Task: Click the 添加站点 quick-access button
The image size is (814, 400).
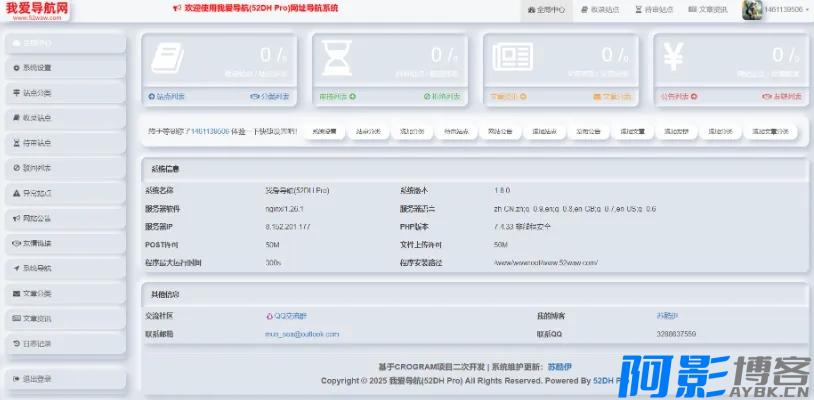Action: [544, 132]
